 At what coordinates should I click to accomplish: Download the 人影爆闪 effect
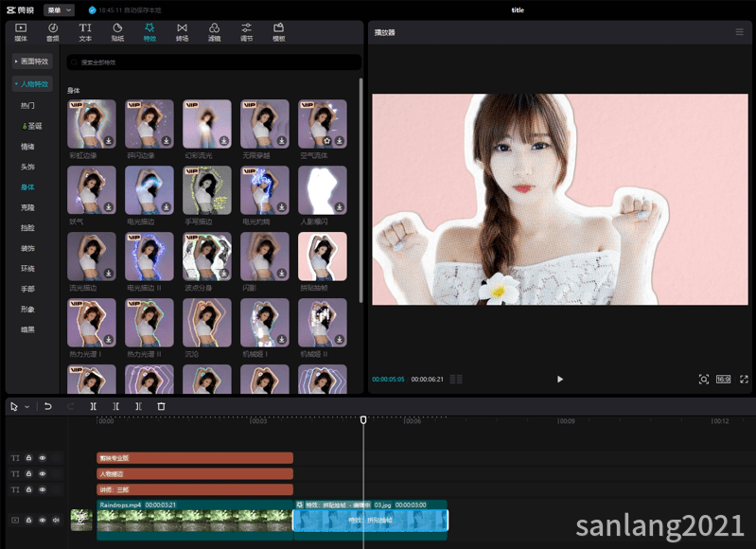pyautogui.click(x=340, y=207)
